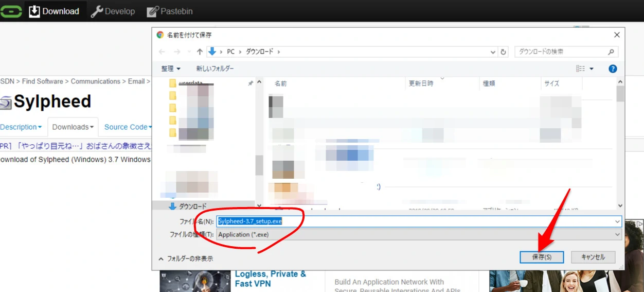Click the pin icon next to userdata
This screenshot has height=292, width=644.
(x=251, y=83)
